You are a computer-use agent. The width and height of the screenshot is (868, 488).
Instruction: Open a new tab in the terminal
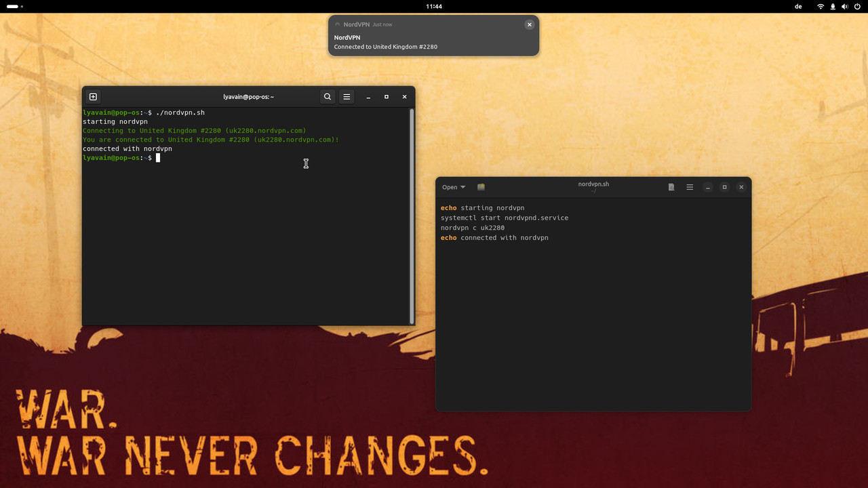pos(93,97)
